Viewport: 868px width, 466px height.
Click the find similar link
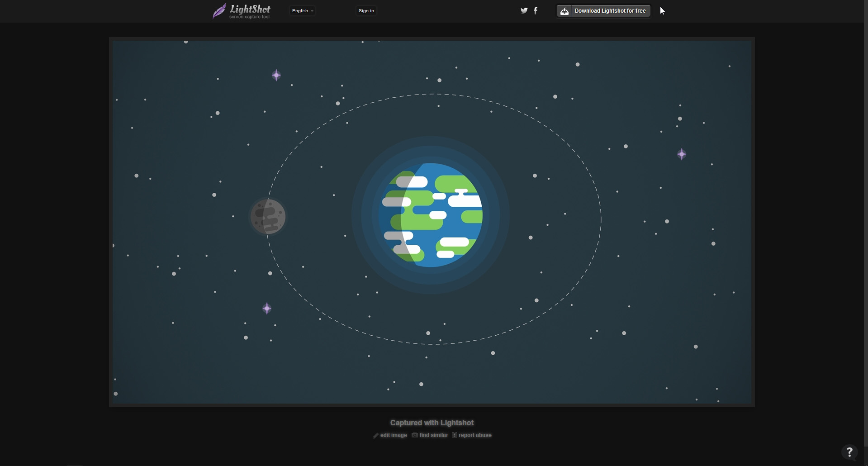pyautogui.click(x=430, y=435)
